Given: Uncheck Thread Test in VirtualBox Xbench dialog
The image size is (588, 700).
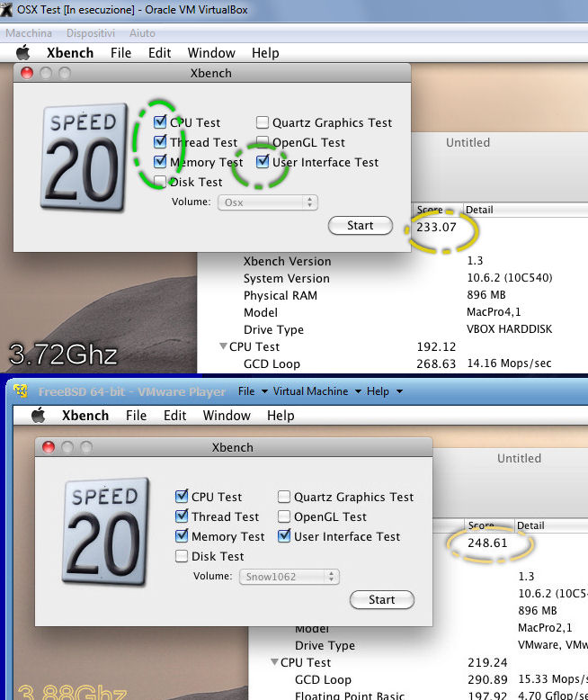Looking at the screenshot, I should [160, 142].
